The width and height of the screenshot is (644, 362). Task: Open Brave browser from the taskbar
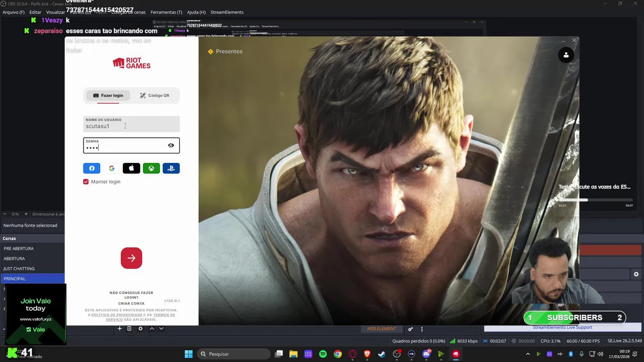pos(367,354)
